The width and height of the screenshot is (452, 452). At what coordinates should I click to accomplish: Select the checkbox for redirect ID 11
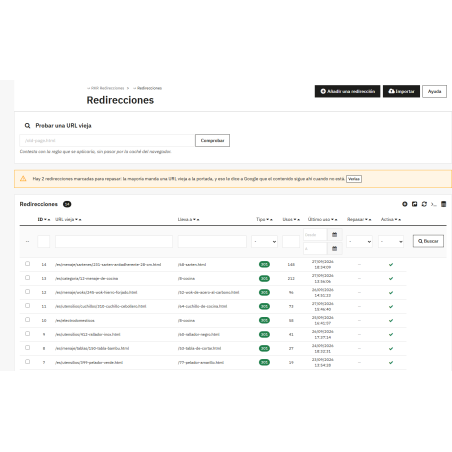[x=27, y=306]
